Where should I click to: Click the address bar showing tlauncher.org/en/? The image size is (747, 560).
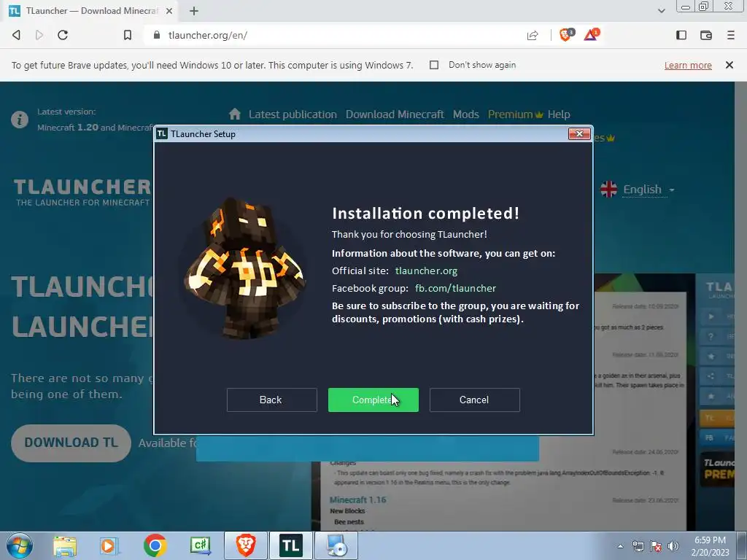[x=333, y=35]
